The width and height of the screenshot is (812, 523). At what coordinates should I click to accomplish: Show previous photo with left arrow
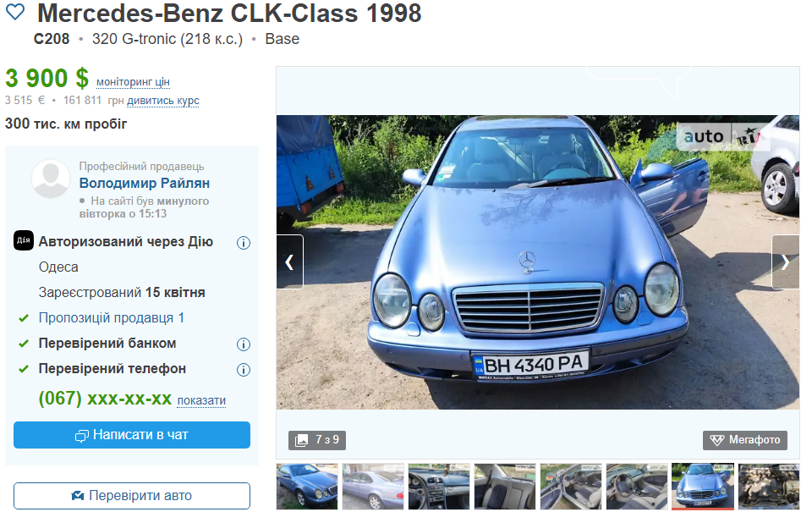click(289, 261)
